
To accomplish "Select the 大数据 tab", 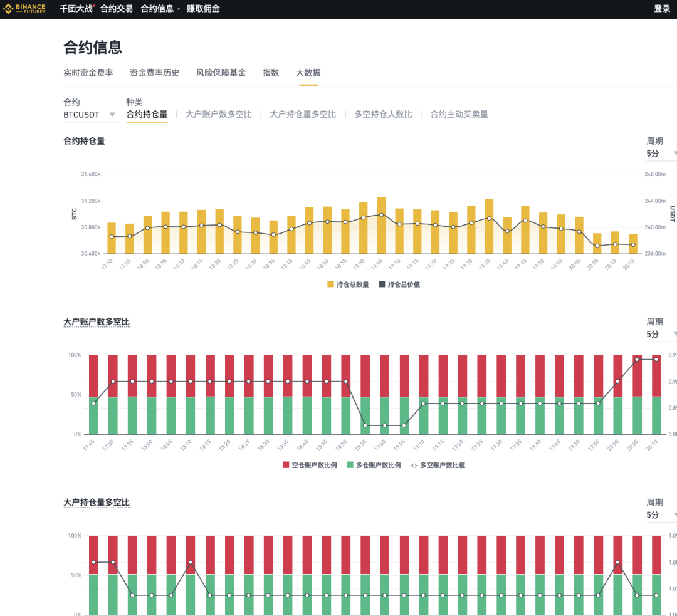I will [307, 72].
